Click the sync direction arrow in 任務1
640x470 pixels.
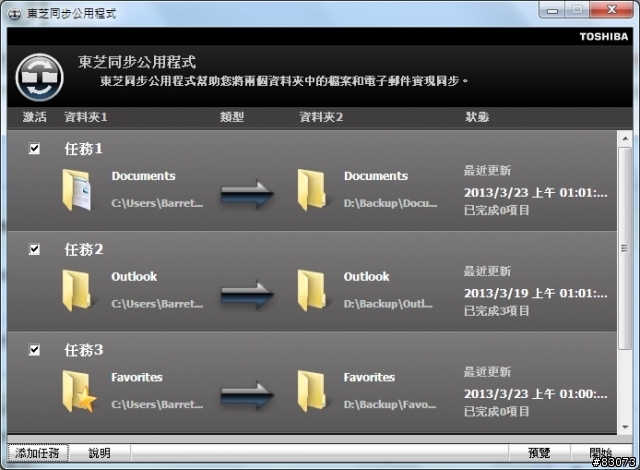pos(247,194)
